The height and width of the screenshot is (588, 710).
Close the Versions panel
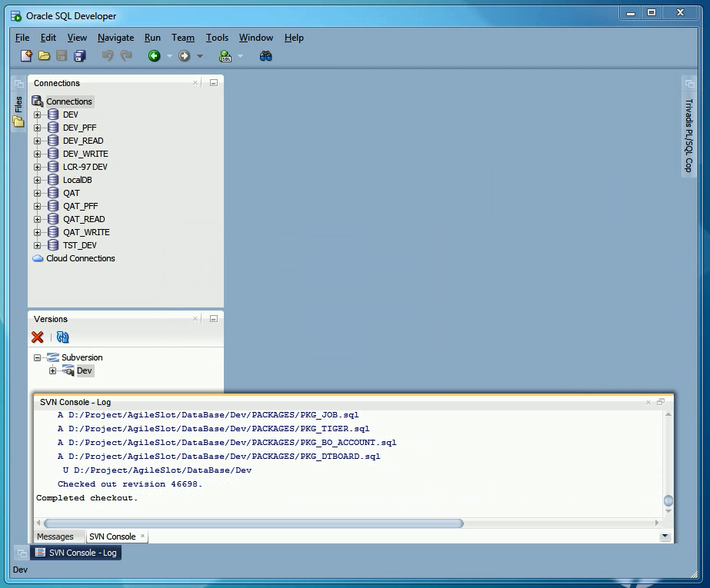click(x=195, y=319)
